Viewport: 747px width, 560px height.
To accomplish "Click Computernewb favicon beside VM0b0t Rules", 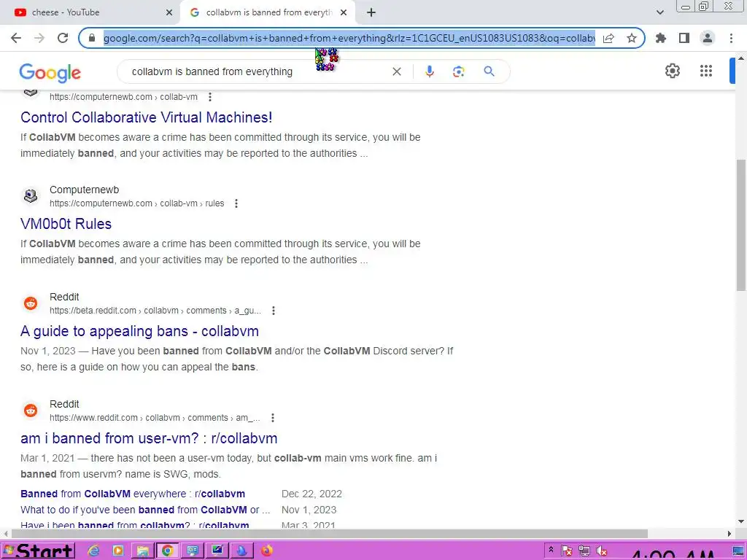I will 31,195.
